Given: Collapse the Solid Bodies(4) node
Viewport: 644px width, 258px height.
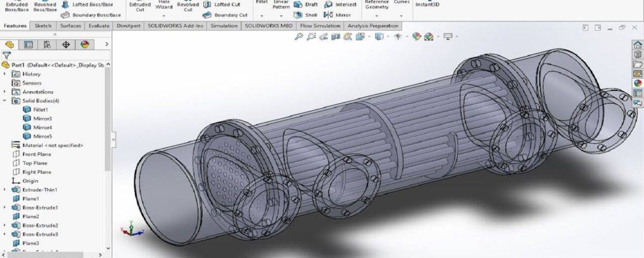Looking at the screenshot, I should coord(5,101).
